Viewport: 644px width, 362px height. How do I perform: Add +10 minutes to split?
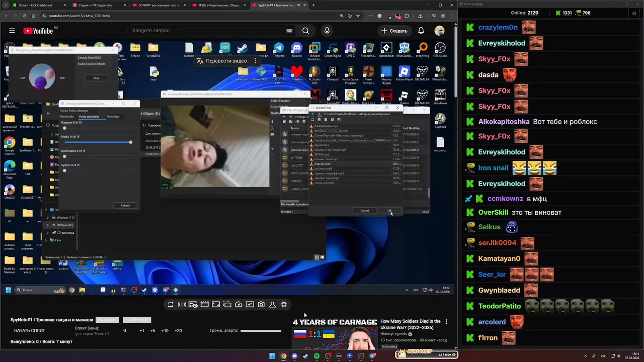click(165, 331)
